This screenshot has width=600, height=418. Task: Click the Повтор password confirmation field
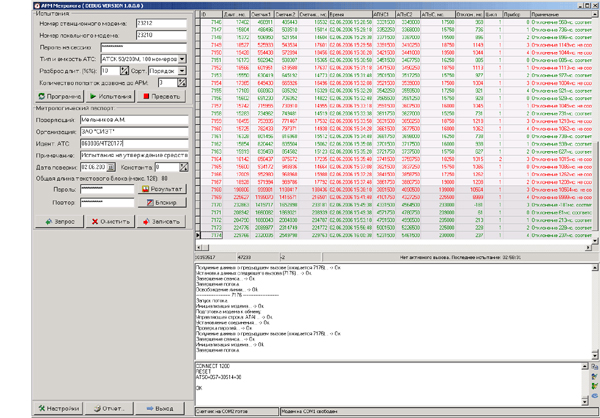tap(107, 202)
